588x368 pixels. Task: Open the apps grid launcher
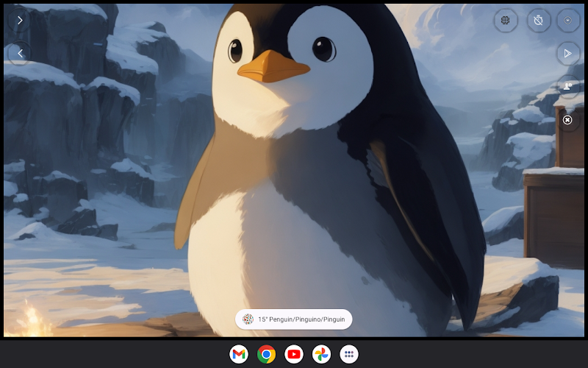tap(349, 354)
